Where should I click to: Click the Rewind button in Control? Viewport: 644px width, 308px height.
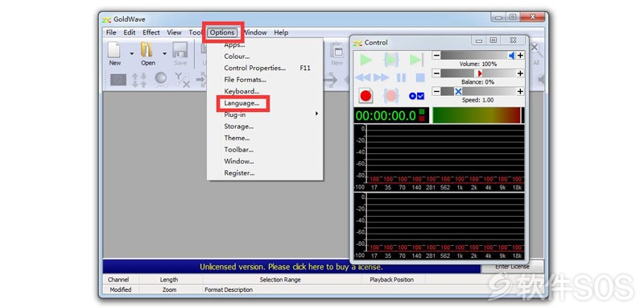click(x=363, y=77)
